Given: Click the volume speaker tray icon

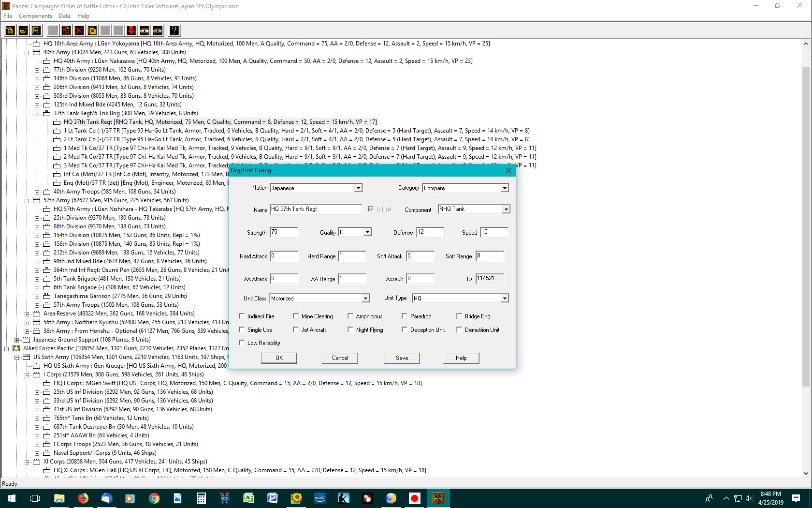Looking at the screenshot, I should pyautogui.click(x=749, y=498).
